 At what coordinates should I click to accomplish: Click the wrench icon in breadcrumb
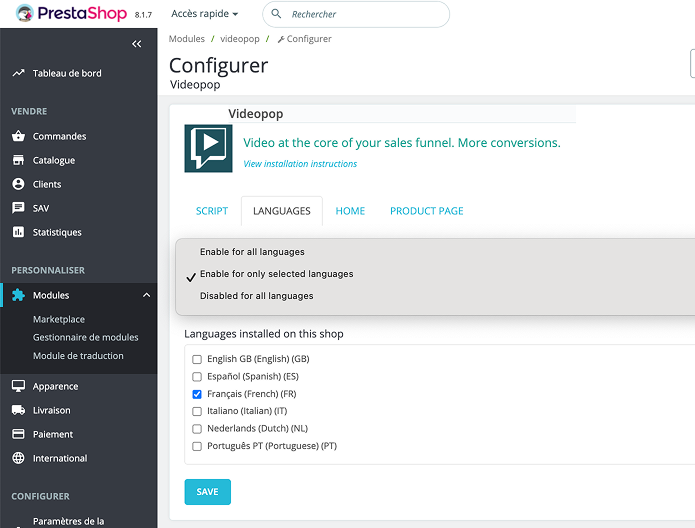281,39
